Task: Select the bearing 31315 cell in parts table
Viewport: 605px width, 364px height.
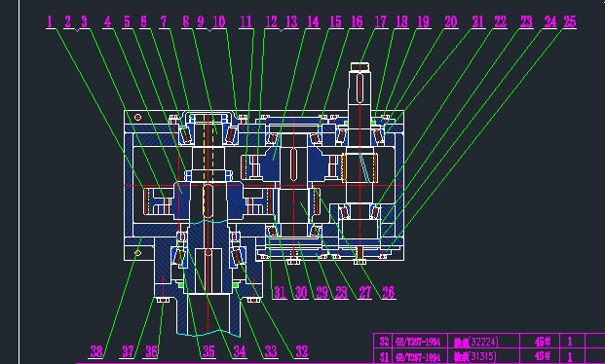Action: tap(483, 356)
